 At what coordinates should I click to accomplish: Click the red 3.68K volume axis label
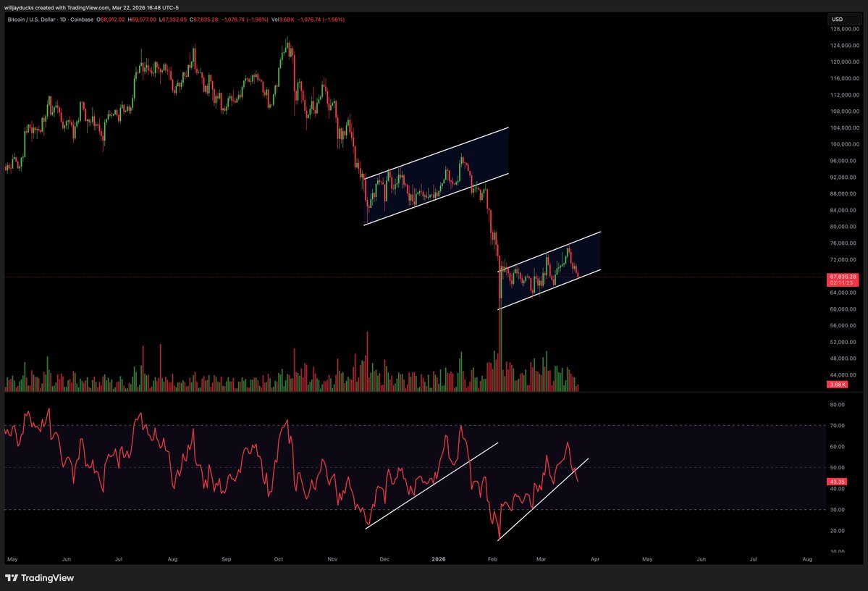837,385
